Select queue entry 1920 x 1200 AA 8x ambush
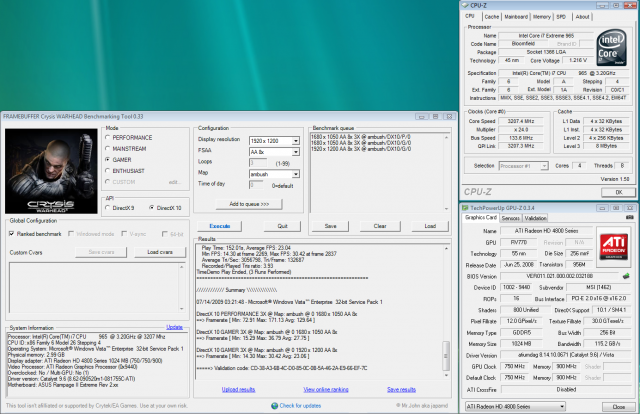 361,149
